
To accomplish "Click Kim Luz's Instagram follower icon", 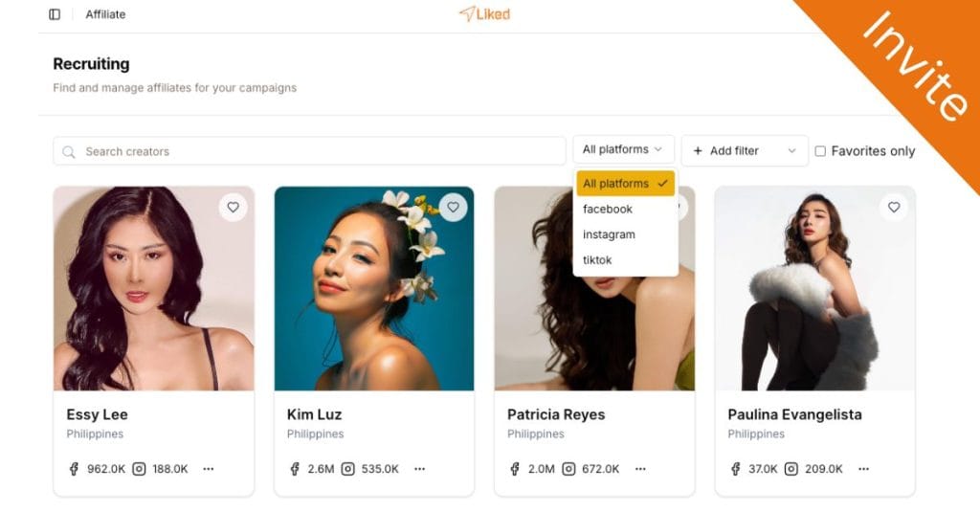I will pyautogui.click(x=348, y=469).
